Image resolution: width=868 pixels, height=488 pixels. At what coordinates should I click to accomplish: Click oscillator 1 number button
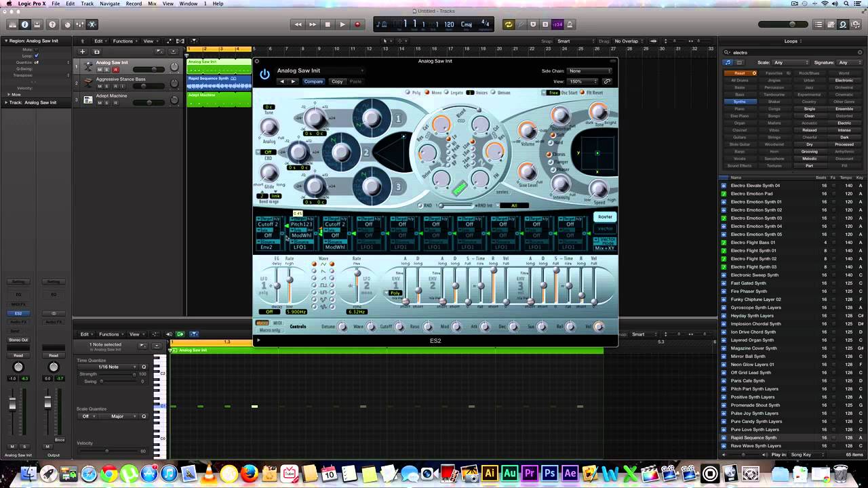[x=399, y=119]
